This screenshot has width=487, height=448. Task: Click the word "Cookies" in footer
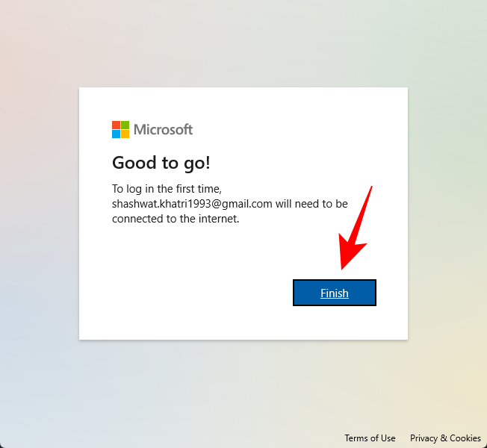pyautogui.click(x=465, y=438)
